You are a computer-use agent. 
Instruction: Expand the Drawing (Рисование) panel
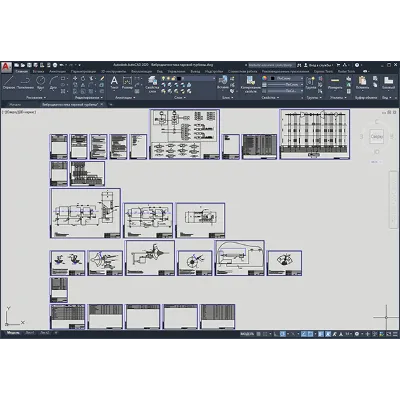[36, 98]
